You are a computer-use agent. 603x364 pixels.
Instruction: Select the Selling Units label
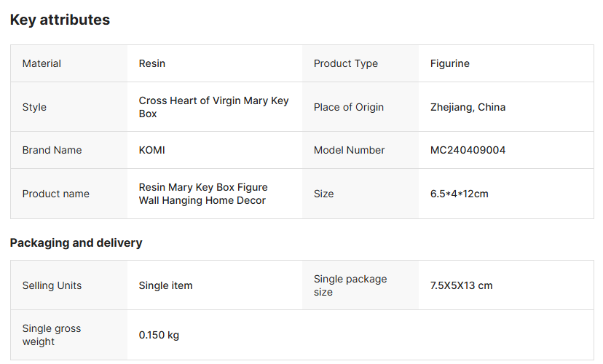(52, 285)
